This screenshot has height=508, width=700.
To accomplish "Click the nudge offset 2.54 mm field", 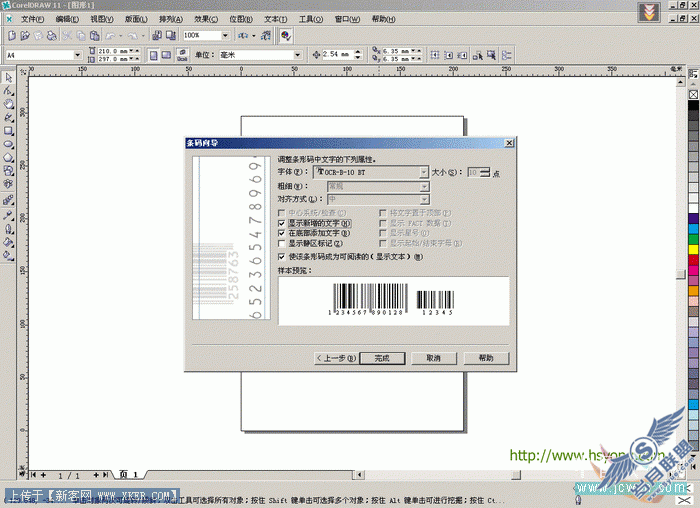I will point(338,54).
